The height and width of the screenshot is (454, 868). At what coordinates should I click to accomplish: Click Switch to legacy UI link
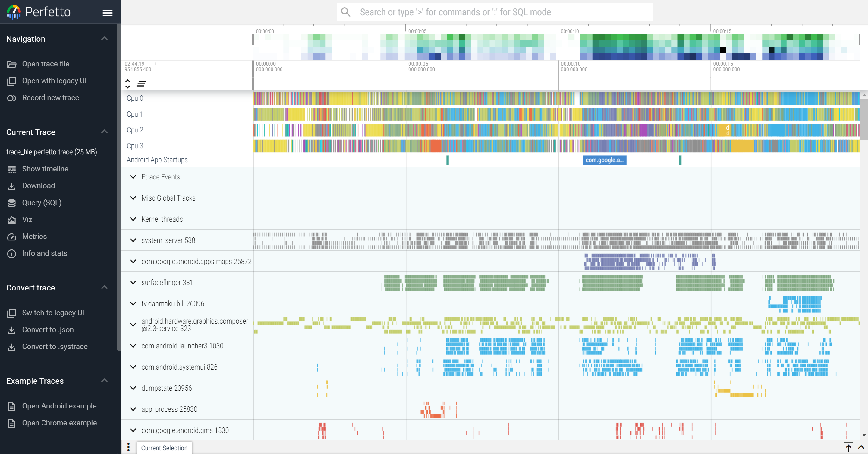coord(53,313)
